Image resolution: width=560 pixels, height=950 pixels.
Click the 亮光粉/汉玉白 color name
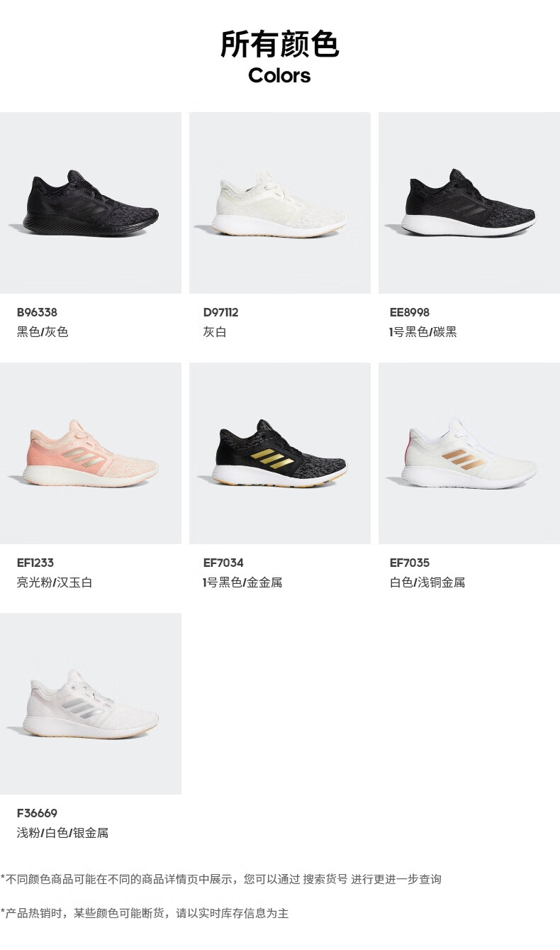click(x=55, y=582)
